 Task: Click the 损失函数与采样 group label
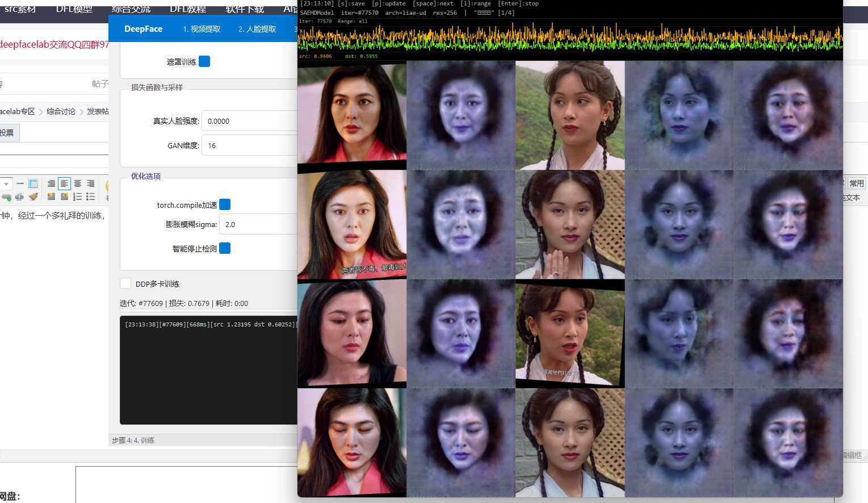click(157, 87)
